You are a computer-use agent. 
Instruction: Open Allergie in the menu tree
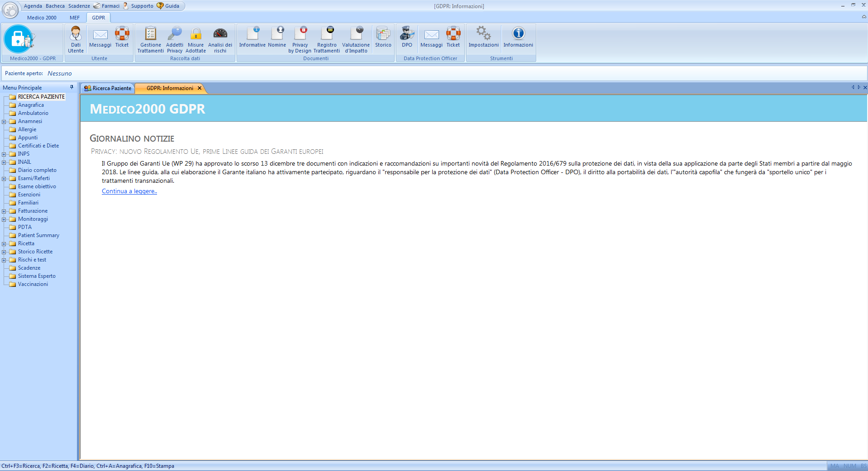tap(27, 129)
